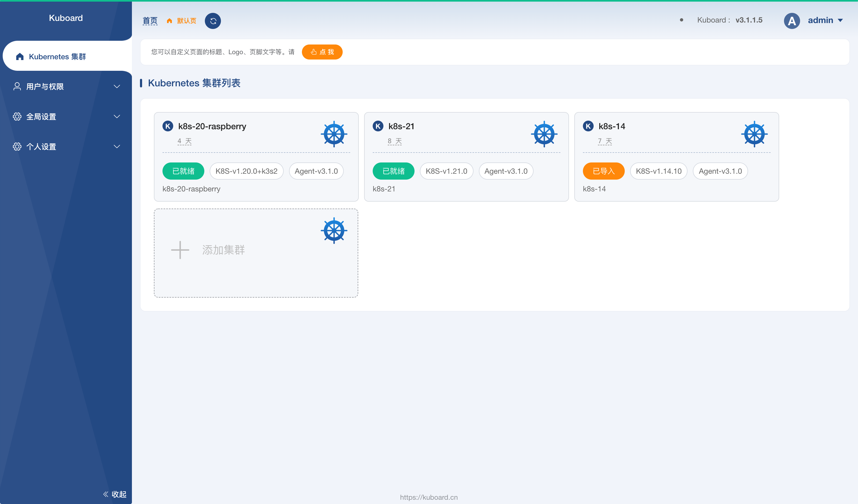Open the 默认页 tab
The width and height of the screenshot is (858, 504).
point(187,21)
